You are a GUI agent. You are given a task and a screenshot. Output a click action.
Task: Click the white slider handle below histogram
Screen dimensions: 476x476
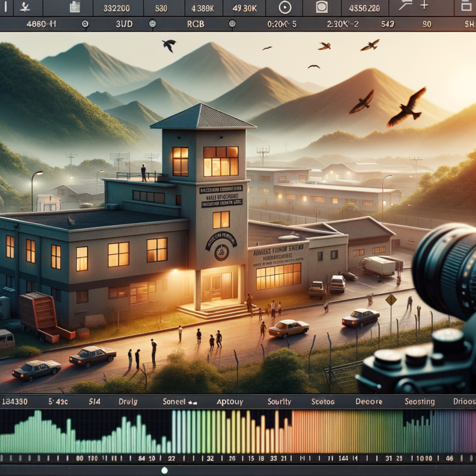pyautogui.click(x=164, y=470)
